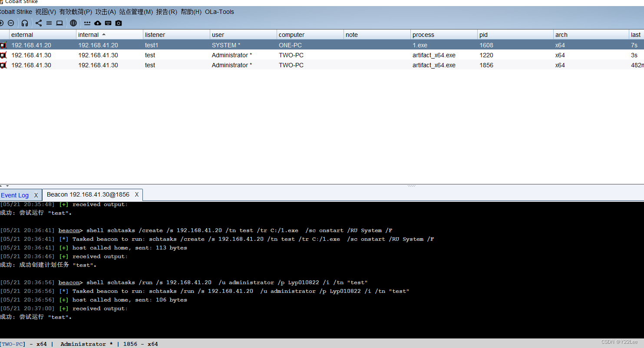
Task: Sort by the note column header
Action: [x=377, y=35]
